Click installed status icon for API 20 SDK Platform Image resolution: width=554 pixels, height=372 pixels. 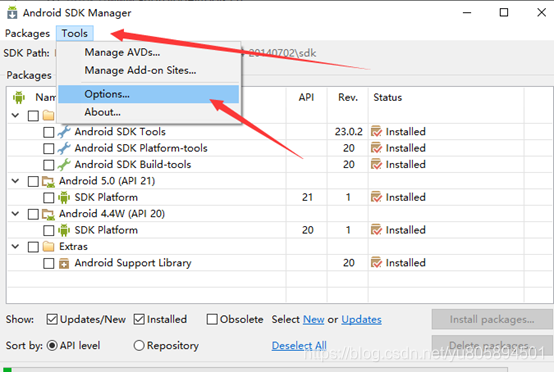(x=376, y=230)
